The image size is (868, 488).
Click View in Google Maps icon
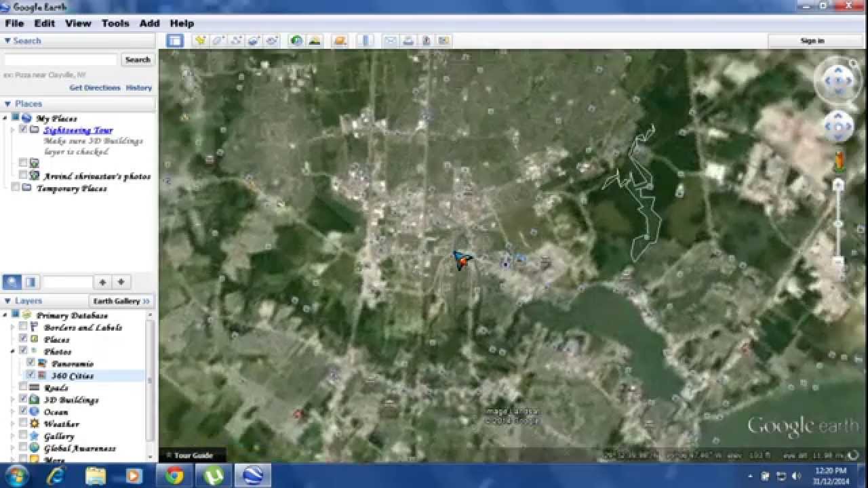click(443, 41)
